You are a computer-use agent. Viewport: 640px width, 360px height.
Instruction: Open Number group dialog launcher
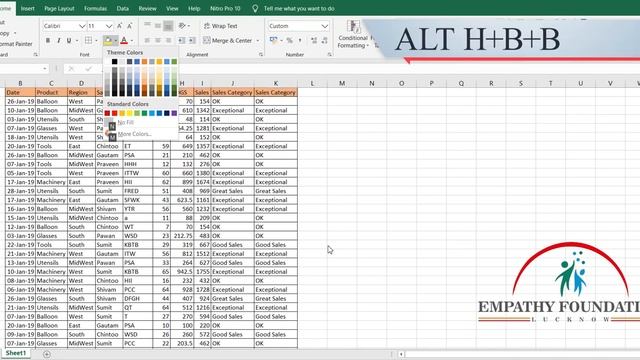coord(329,54)
